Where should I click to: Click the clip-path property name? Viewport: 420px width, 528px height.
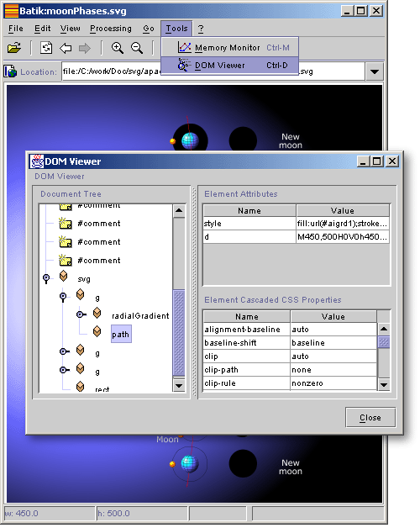(221, 370)
